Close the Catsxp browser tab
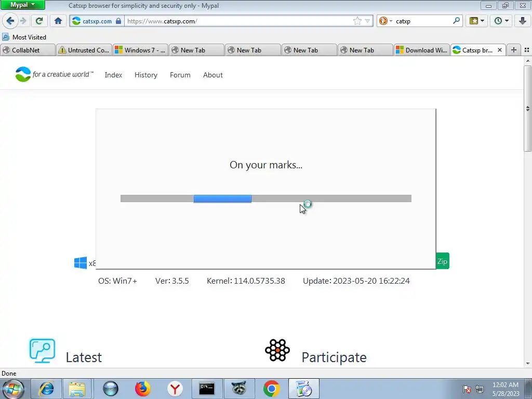Screen dimensions: 532x399 coord(499,50)
